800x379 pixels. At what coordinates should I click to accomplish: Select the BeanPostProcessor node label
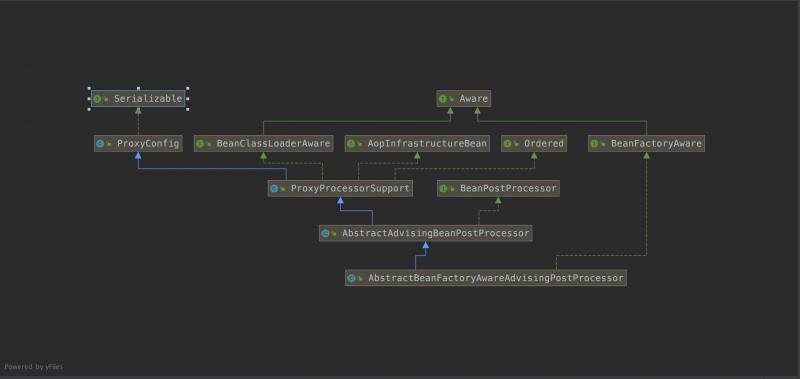[508, 189]
